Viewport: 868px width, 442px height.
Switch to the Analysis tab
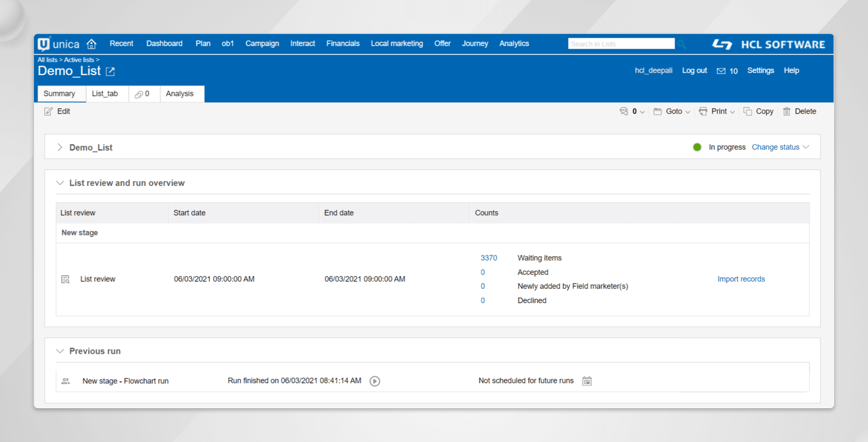click(x=180, y=93)
